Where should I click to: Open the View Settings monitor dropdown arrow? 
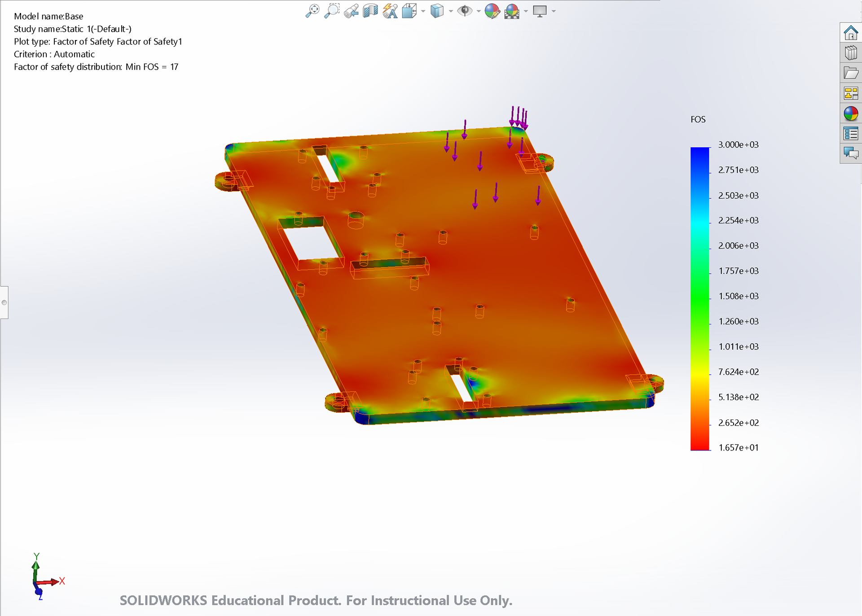click(554, 11)
